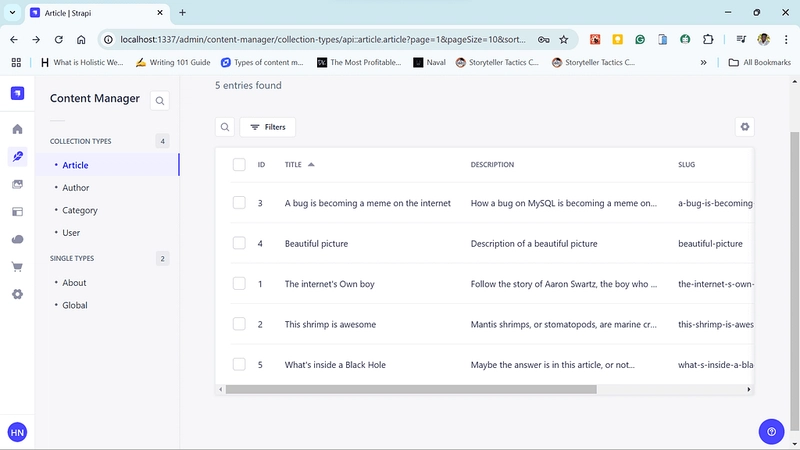The width and height of the screenshot is (800, 450).
Task: Open Content-Type Builder layout icon
Action: pos(17,212)
